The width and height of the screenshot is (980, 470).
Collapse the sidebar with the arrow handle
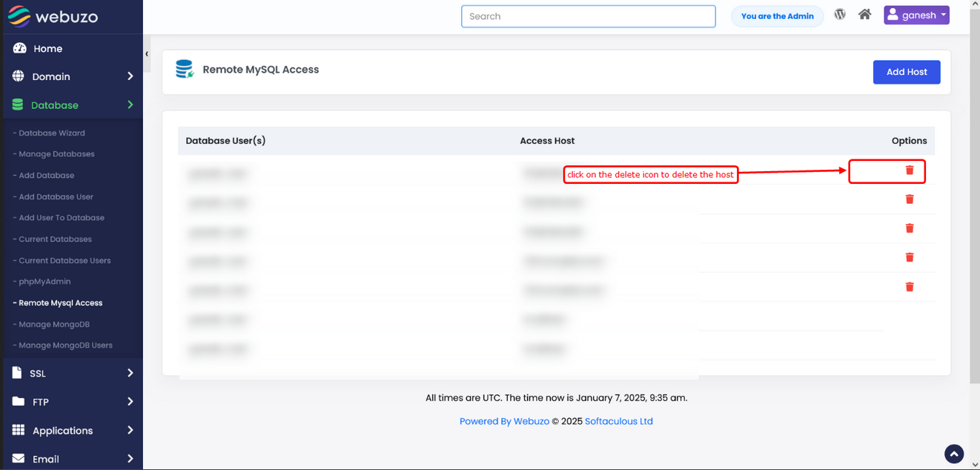(147, 54)
